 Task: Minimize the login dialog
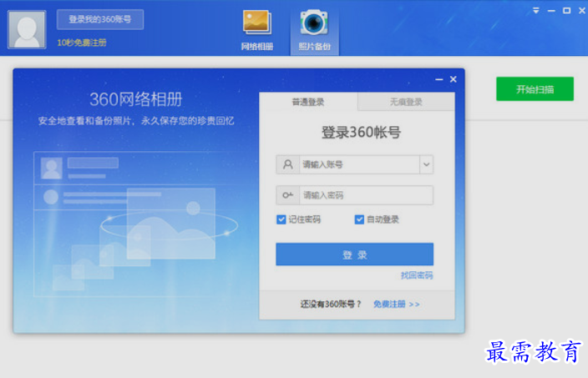pos(439,79)
